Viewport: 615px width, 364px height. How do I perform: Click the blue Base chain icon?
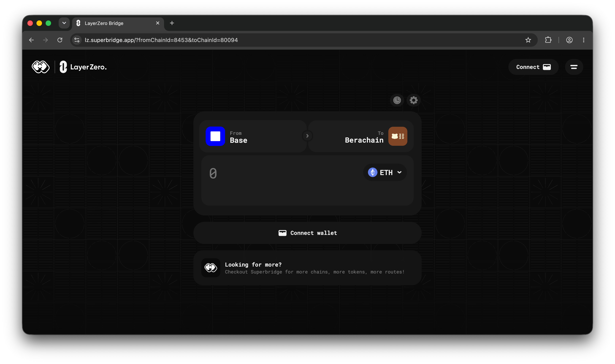point(215,136)
